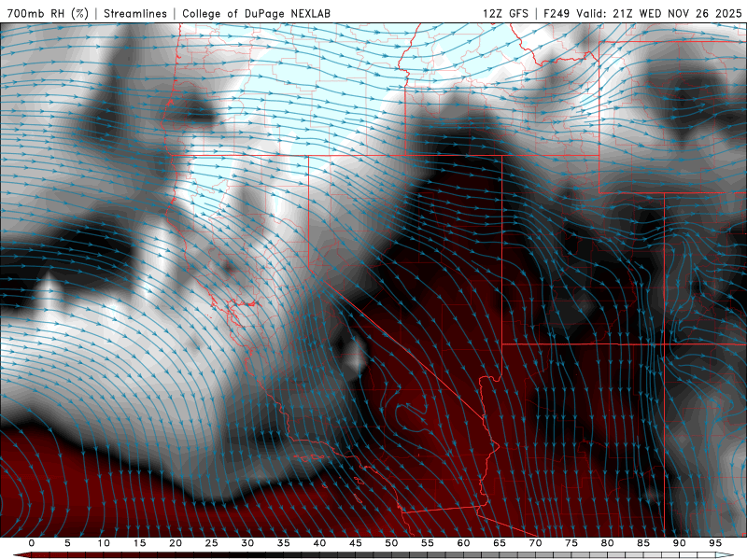Screen dimensions: 747x560
Task: Click "College of DuPage NEXLAB" header text
Action: [x=256, y=13]
